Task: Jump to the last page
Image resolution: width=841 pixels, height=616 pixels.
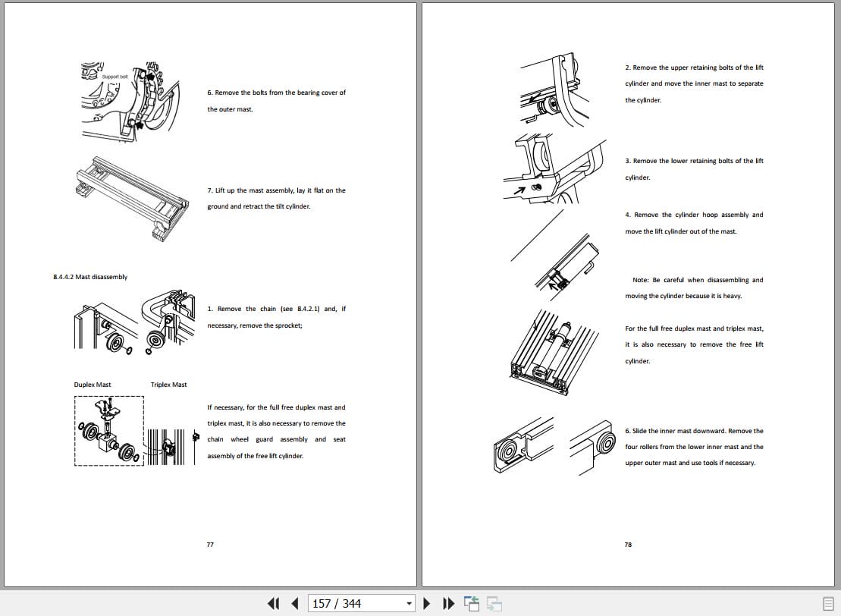Action: (448, 603)
